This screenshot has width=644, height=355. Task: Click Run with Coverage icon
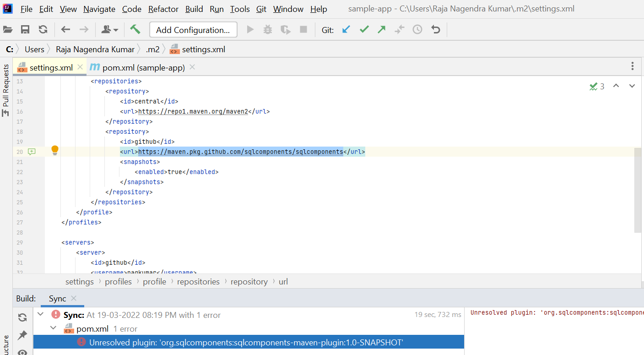point(286,30)
